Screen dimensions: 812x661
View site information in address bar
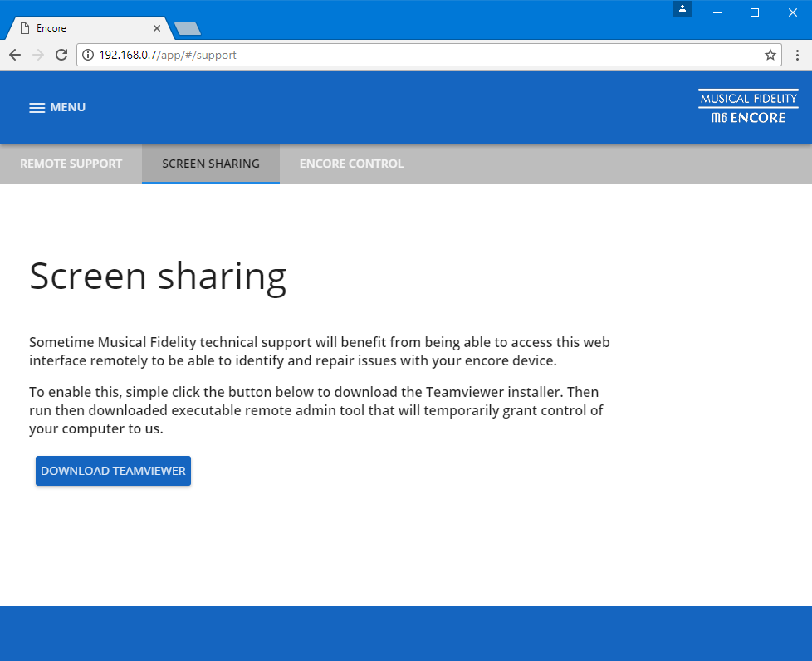pyautogui.click(x=88, y=55)
